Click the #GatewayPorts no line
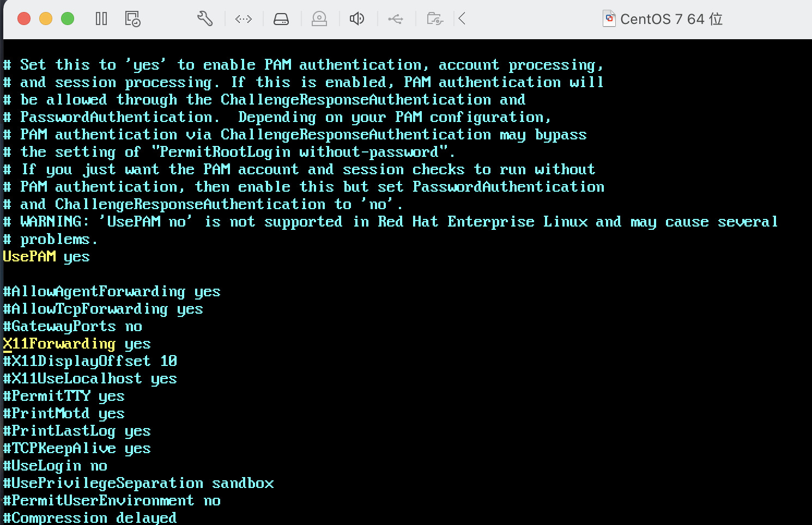The width and height of the screenshot is (812, 525). click(x=72, y=326)
